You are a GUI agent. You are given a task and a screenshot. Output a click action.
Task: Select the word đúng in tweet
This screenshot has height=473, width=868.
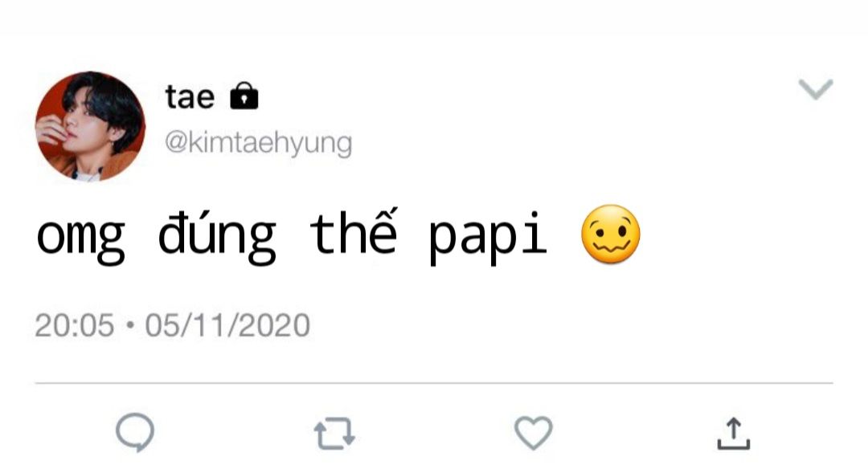point(217,235)
